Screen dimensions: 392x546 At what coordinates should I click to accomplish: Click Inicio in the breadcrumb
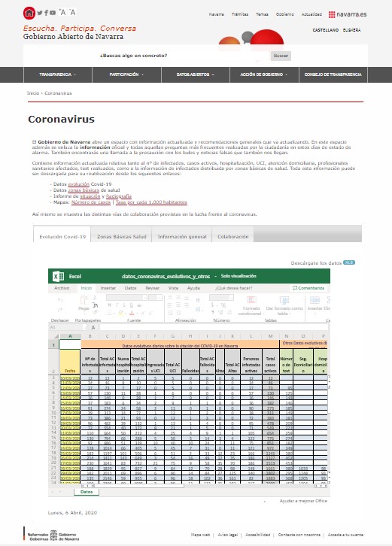[33, 93]
